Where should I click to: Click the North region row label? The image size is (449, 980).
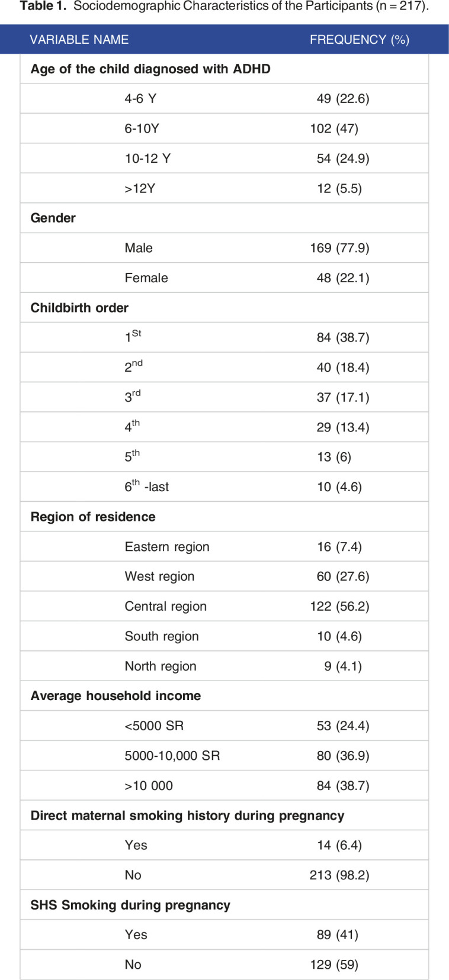point(160,666)
